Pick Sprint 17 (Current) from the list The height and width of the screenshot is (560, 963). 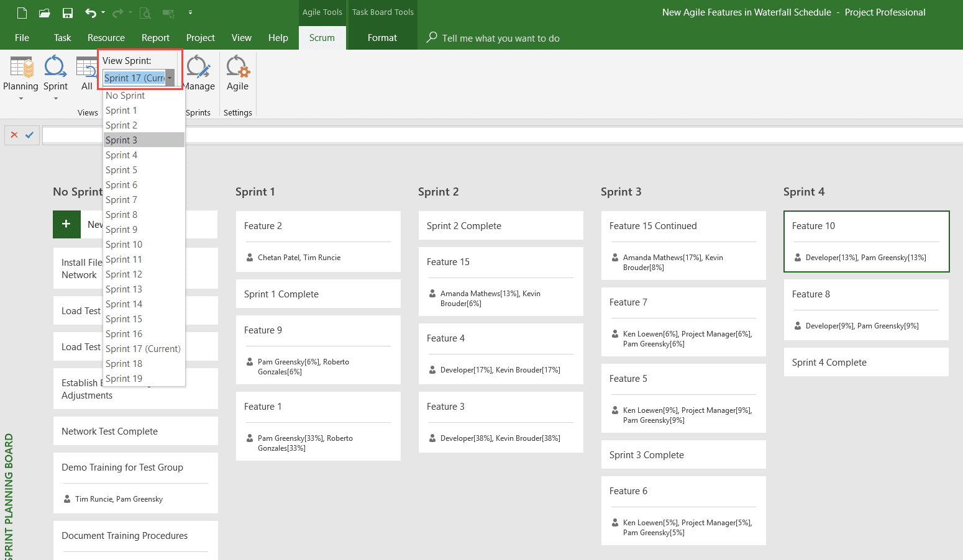144,348
